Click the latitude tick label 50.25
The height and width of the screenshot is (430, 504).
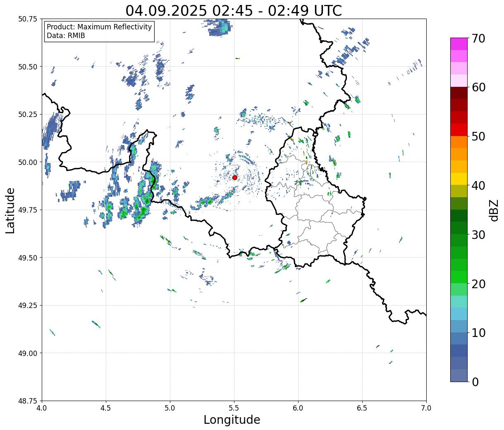click(28, 115)
